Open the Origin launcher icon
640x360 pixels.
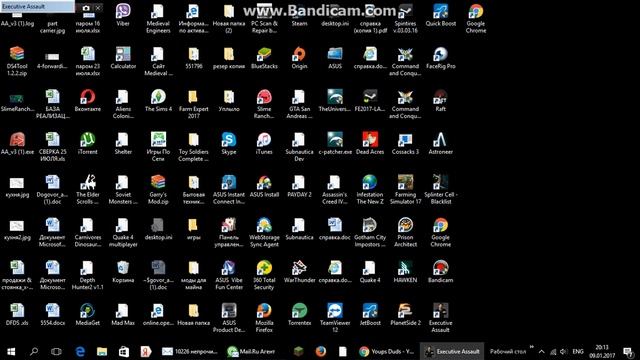(x=299, y=58)
